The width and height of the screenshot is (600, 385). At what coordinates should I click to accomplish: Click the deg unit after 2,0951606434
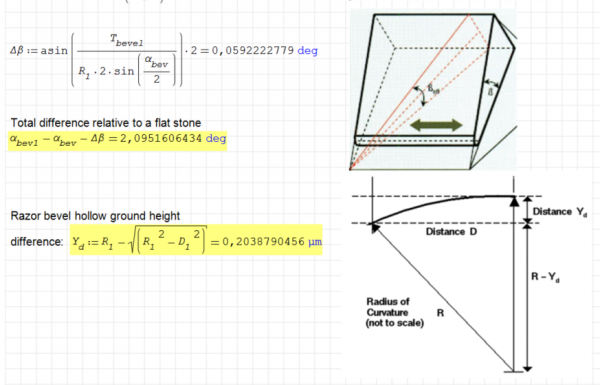[216, 138]
